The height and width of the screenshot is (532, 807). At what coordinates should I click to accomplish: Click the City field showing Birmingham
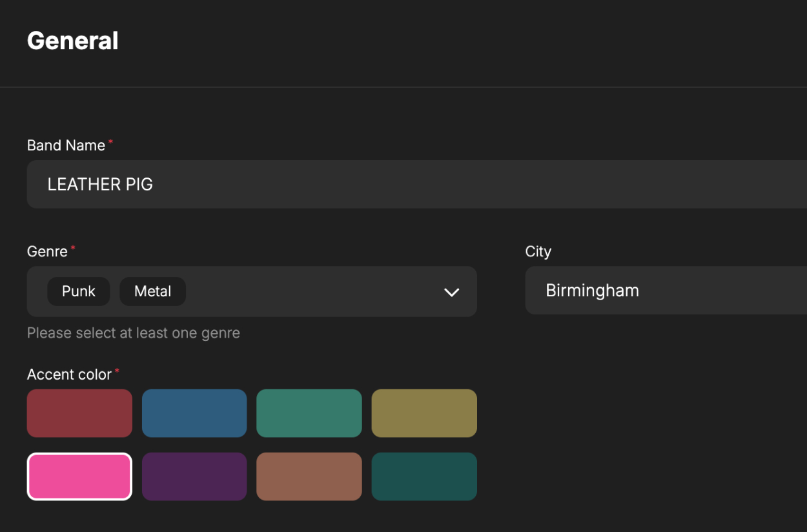pyautogui.click(x=666, y=291)
